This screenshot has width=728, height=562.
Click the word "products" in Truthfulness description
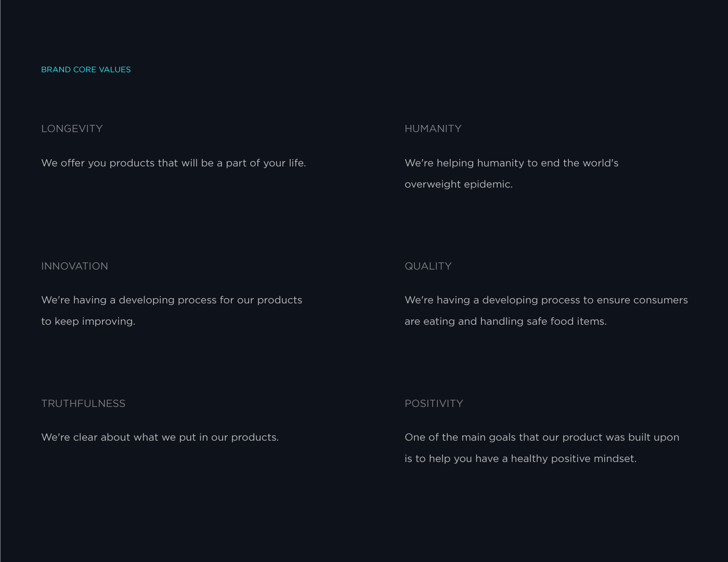(254, 438)
